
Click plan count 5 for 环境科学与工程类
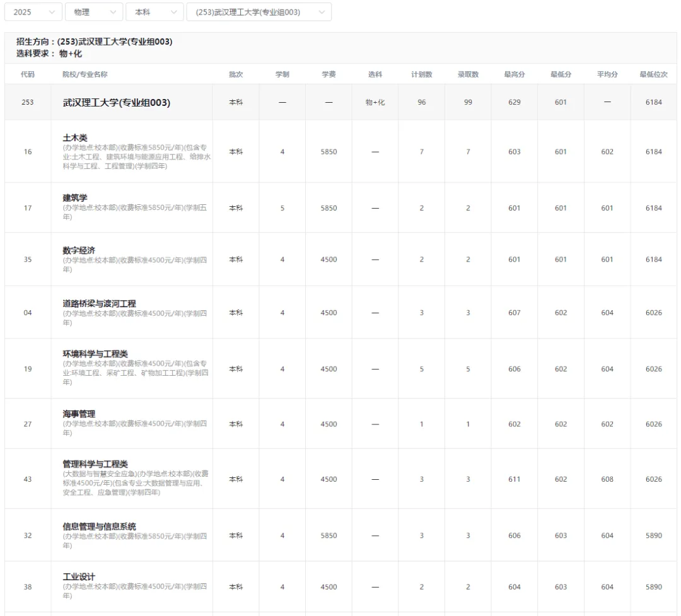422,369
